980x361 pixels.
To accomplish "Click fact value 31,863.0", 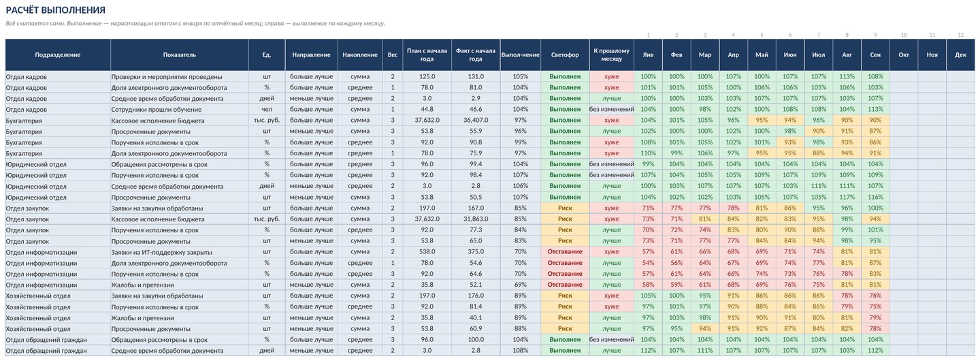I will (x=476, y=219).
